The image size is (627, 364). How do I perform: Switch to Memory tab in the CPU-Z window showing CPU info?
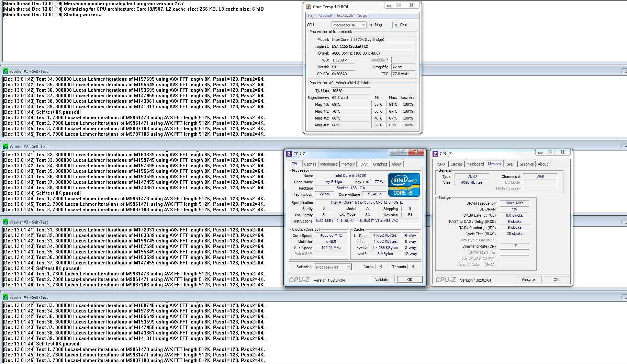click(x=348, y=164)
